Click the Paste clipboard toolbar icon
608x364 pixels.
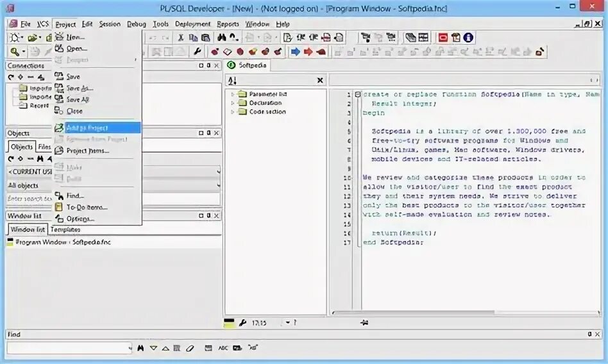pyautogui.click(x=205, y=38)
